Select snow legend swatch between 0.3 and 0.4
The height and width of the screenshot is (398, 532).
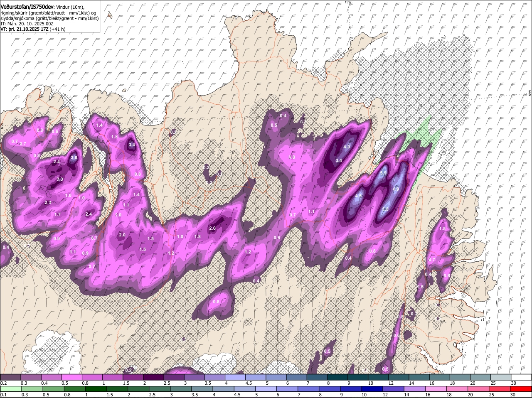[x=31, y=377]
